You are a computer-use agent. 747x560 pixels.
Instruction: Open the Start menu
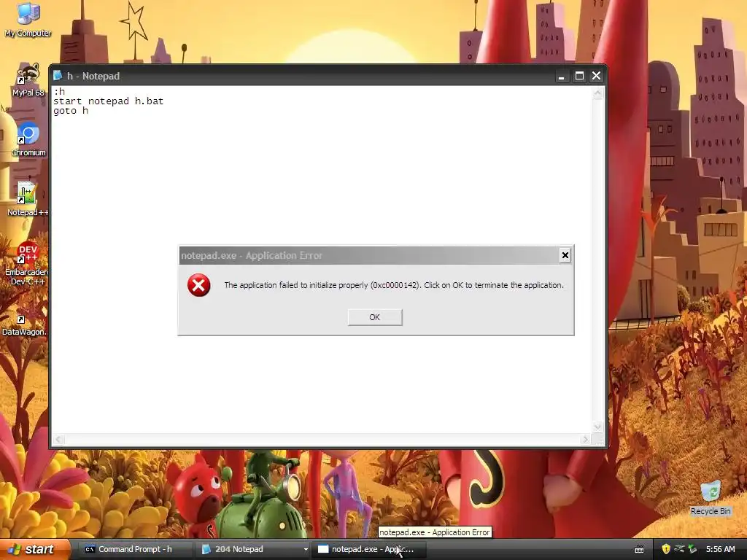click(35, 549)
